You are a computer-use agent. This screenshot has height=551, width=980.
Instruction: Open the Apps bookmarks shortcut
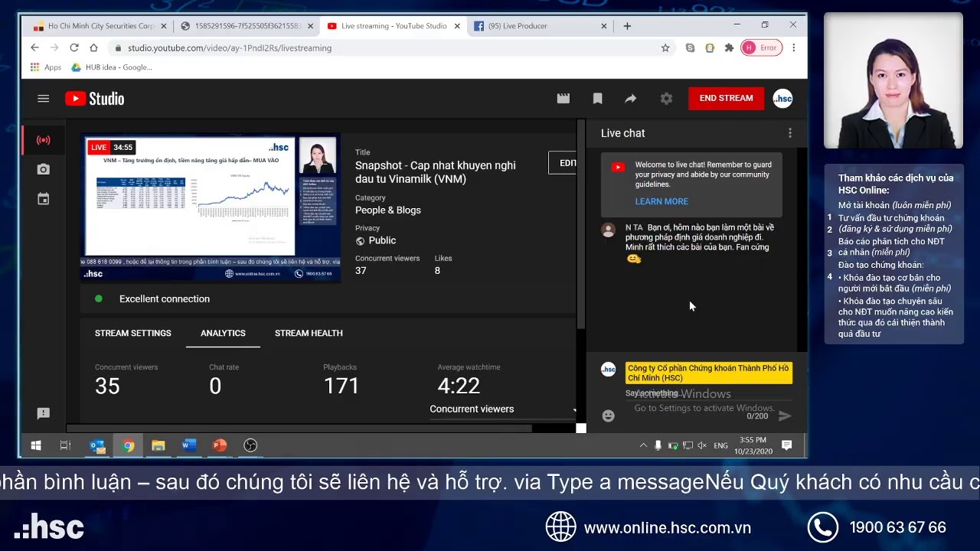coord(46,67)
